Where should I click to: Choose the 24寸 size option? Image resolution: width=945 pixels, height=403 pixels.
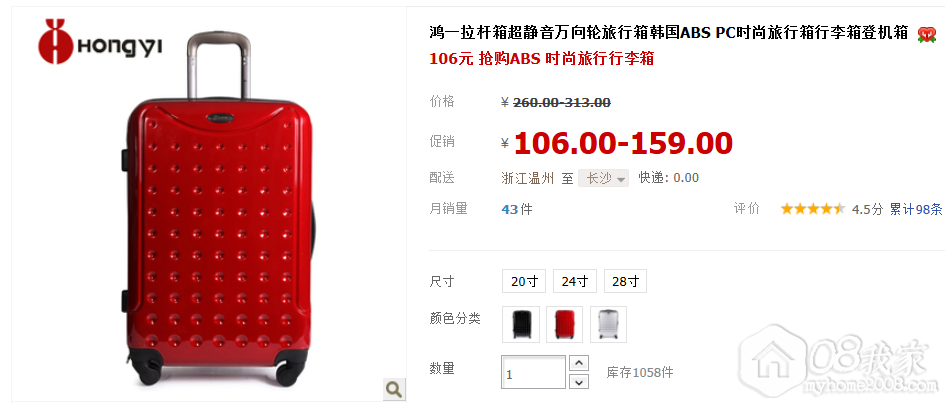(x=574, y=281)
